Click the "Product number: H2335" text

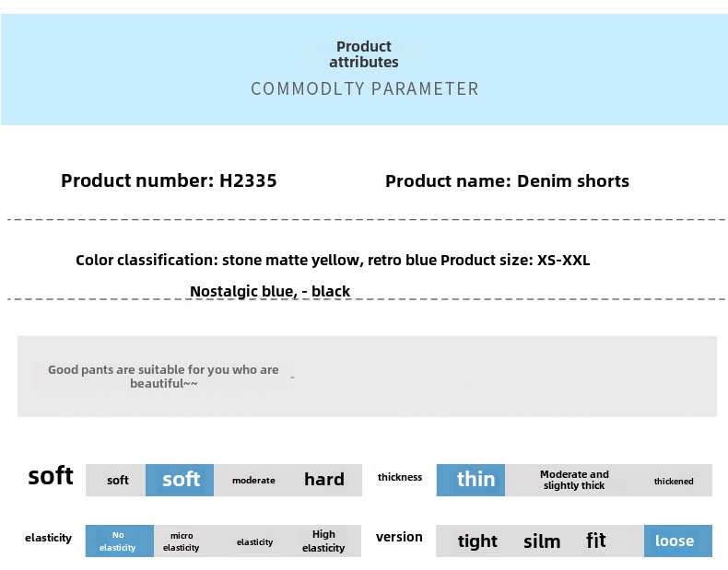pyautogui.click(x=169, y=181)
